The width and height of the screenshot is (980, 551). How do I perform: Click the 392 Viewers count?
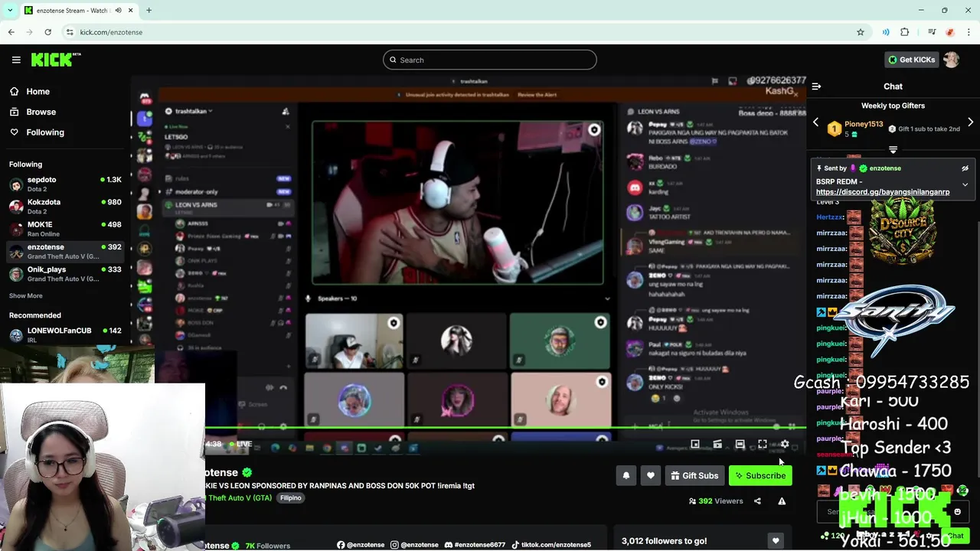click(716, 501)
